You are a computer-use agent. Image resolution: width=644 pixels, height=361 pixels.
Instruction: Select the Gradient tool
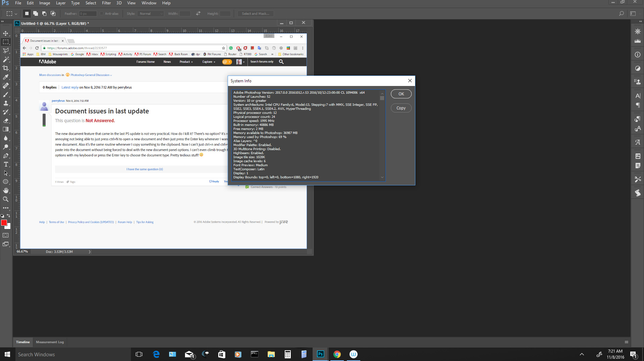click(6, 129)
